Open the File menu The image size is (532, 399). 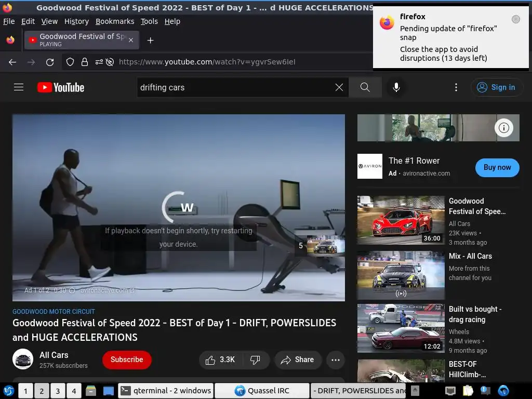9,21
